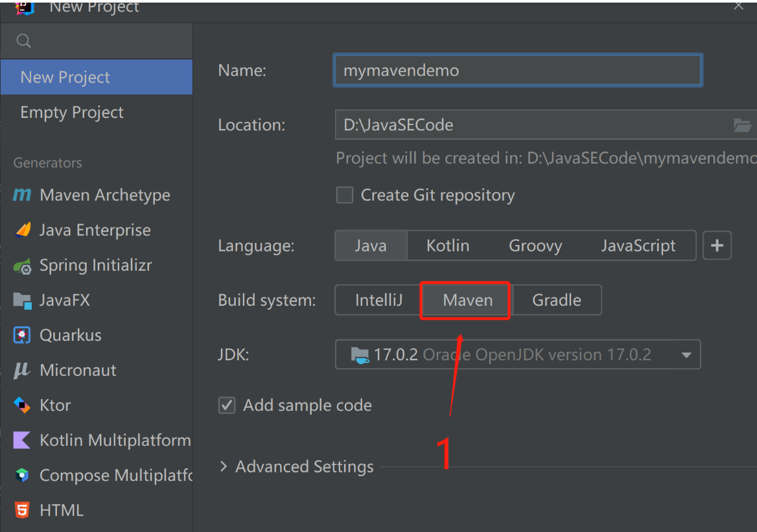
Task: Click the HTML5 generator icon
Action: click(23, 511)
